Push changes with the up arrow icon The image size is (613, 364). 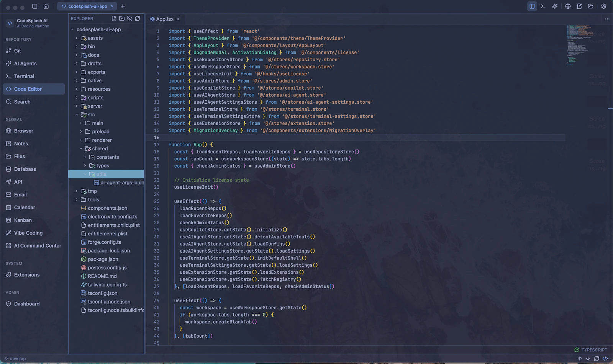tap(580, 359)
